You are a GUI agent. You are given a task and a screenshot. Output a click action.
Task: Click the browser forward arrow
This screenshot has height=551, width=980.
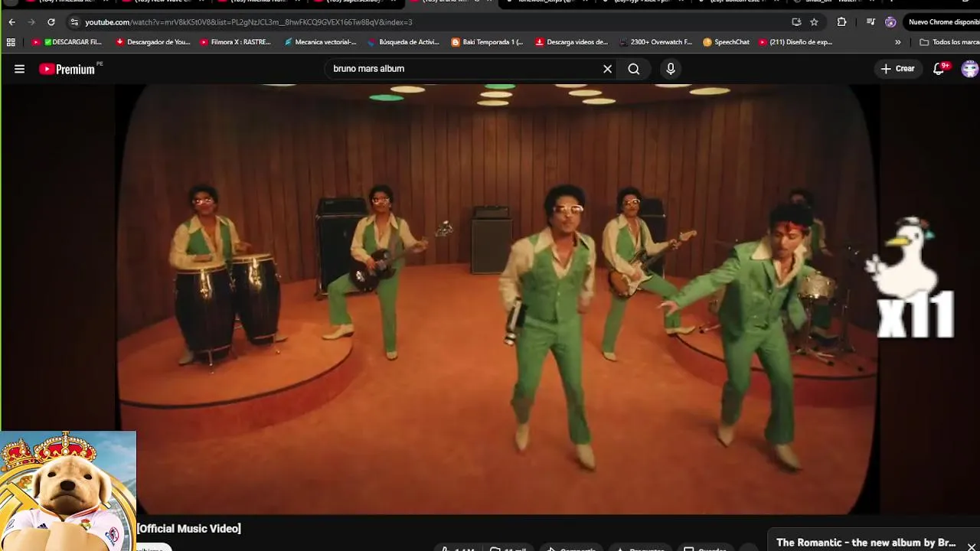[x=31, y=22]
